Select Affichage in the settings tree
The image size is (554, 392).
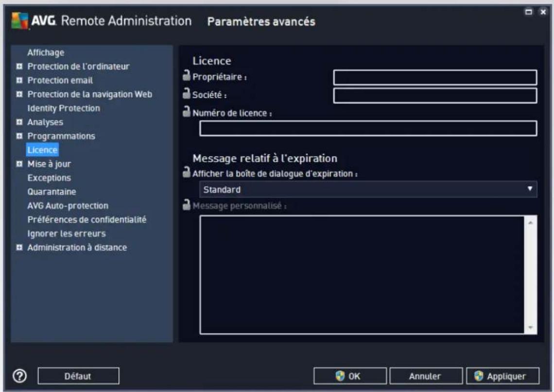(46, 52)
